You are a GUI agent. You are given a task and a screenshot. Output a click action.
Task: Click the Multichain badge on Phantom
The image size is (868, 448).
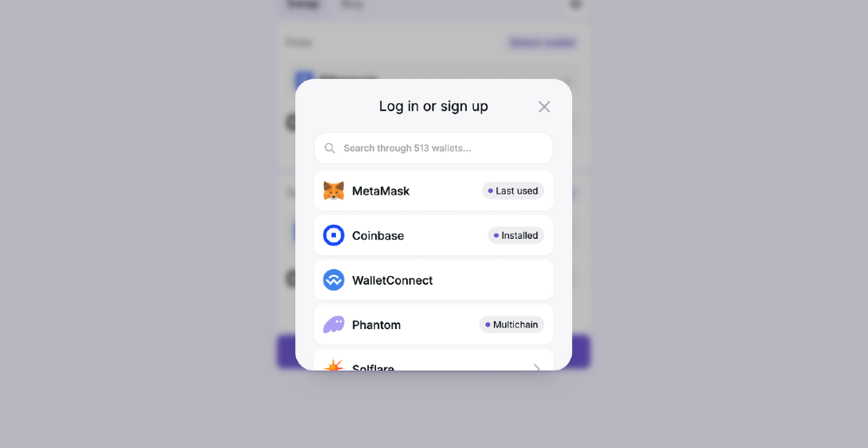(511, 325)
